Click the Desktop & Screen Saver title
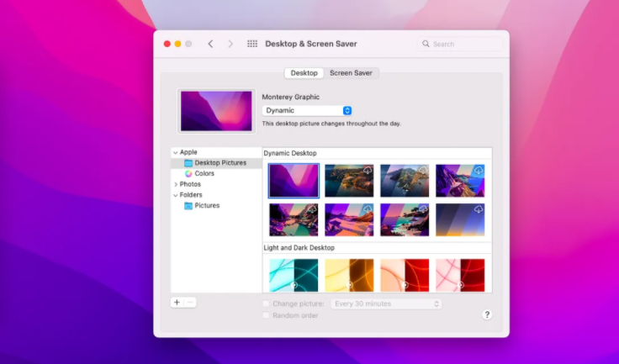This screenshot has width=619, height=364. pos(311,44)
